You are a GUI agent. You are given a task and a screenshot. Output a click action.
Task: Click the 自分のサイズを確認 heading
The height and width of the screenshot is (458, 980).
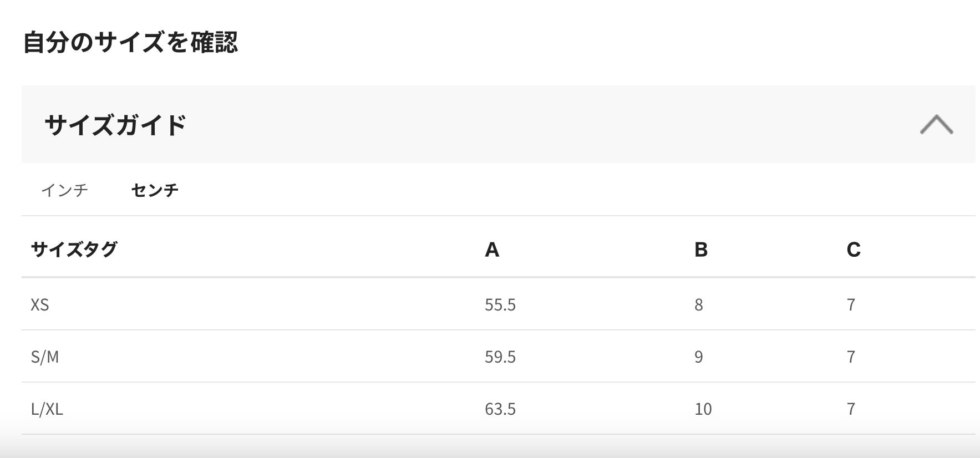pos(130,42)
